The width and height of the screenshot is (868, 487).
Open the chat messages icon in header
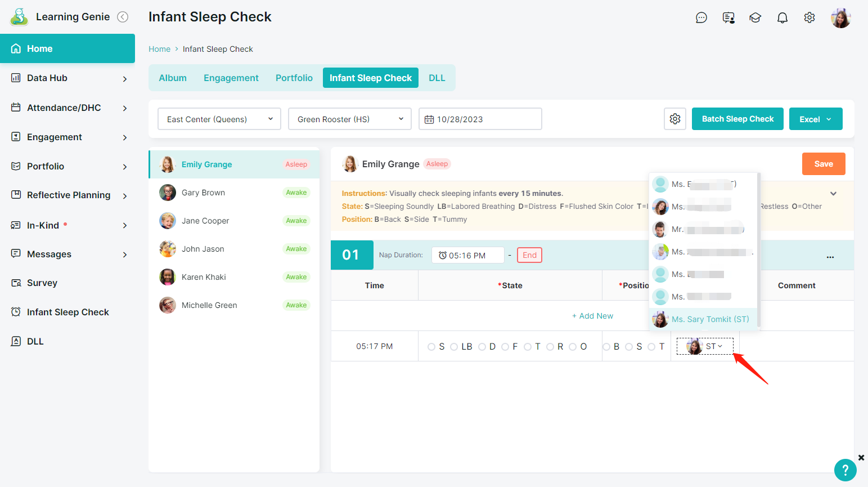point(701,18)
